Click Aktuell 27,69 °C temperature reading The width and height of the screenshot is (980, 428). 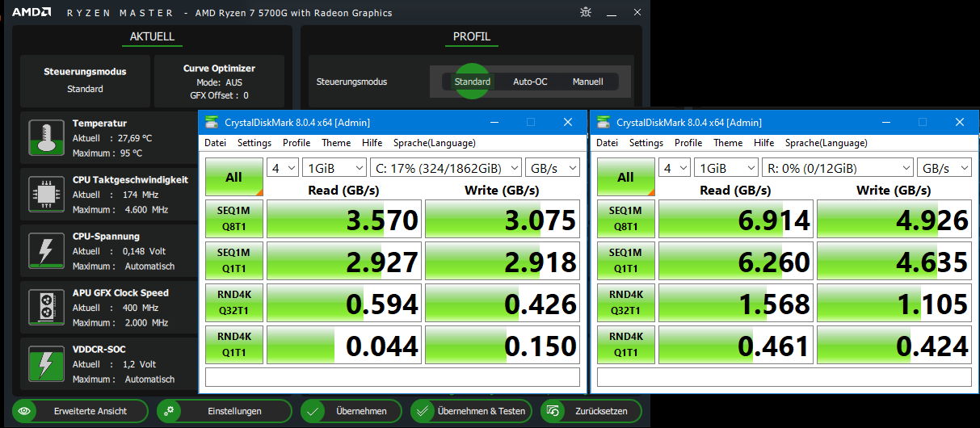click(112, 138)
